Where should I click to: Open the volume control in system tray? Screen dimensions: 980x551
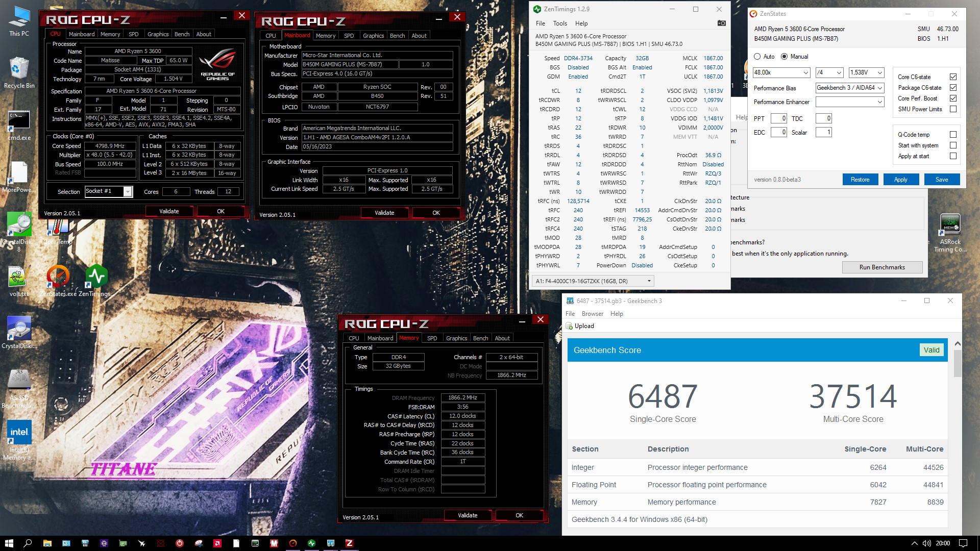926,543
